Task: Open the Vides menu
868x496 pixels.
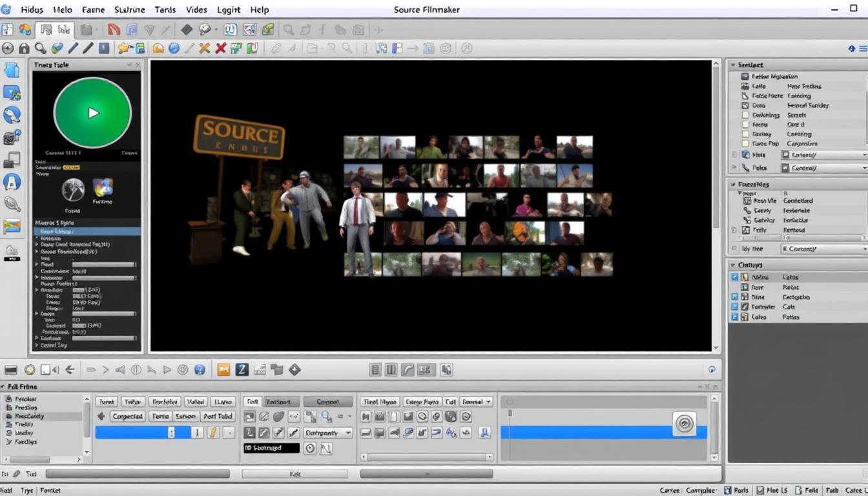Action: [196, 10]
